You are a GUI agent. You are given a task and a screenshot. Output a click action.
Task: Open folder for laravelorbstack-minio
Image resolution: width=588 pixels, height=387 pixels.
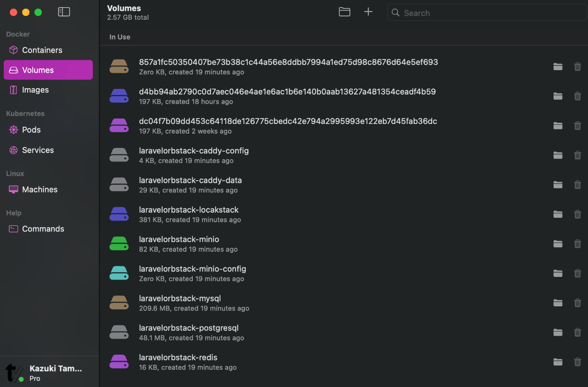[x=558, y=244]
